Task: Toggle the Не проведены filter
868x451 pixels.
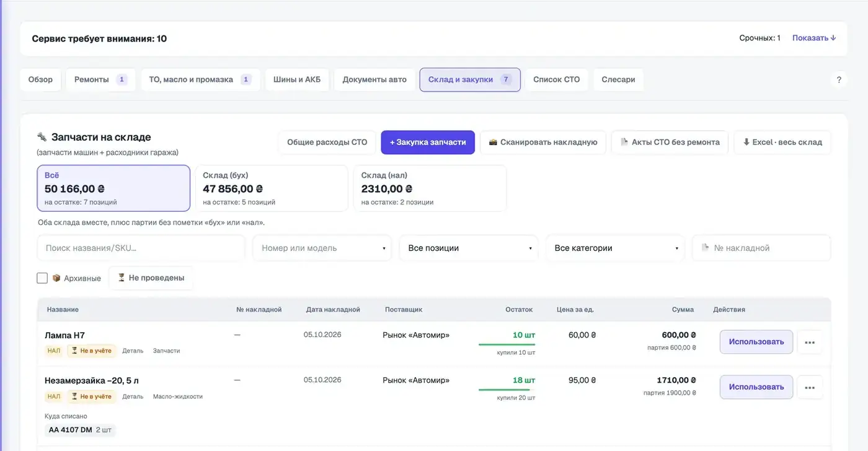Action: [151, 278]
